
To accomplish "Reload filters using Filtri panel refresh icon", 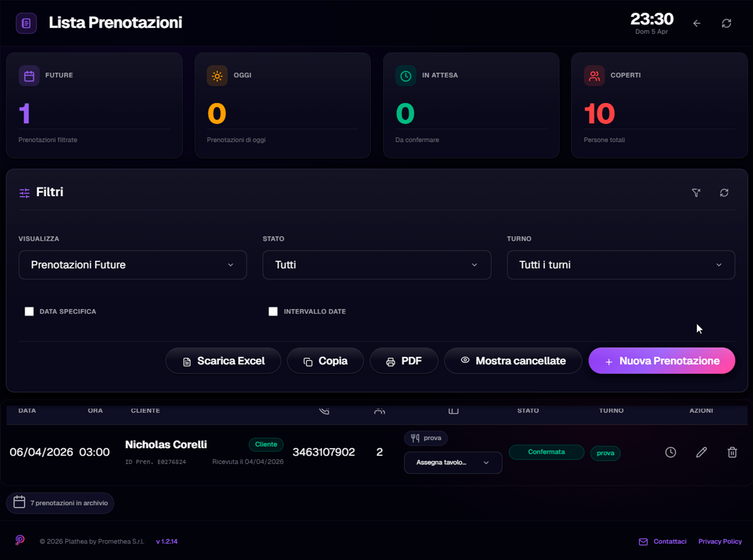I will tap(724, 193).
